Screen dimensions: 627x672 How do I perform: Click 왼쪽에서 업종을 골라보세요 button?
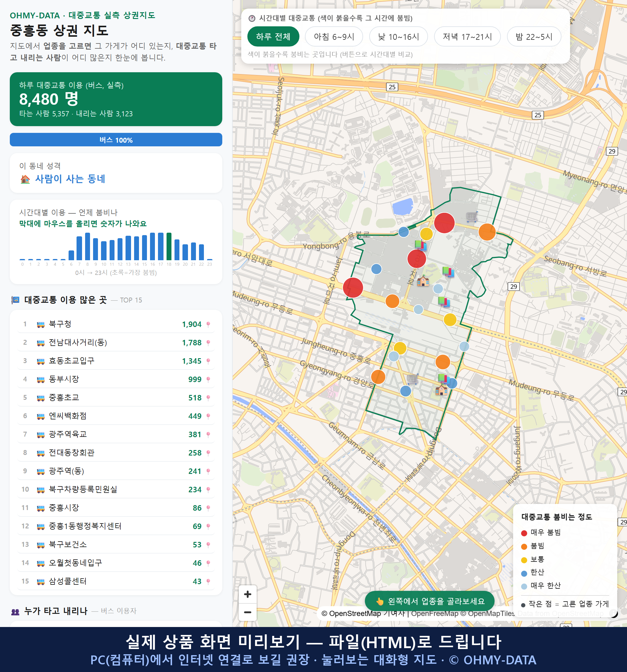coord(430,601)
